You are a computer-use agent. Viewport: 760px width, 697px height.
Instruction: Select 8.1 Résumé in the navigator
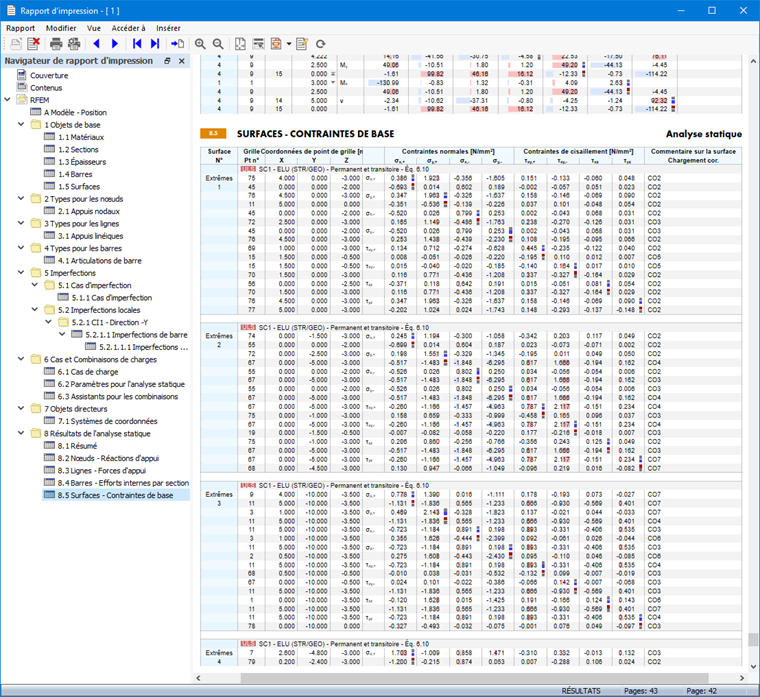point(76,445)
